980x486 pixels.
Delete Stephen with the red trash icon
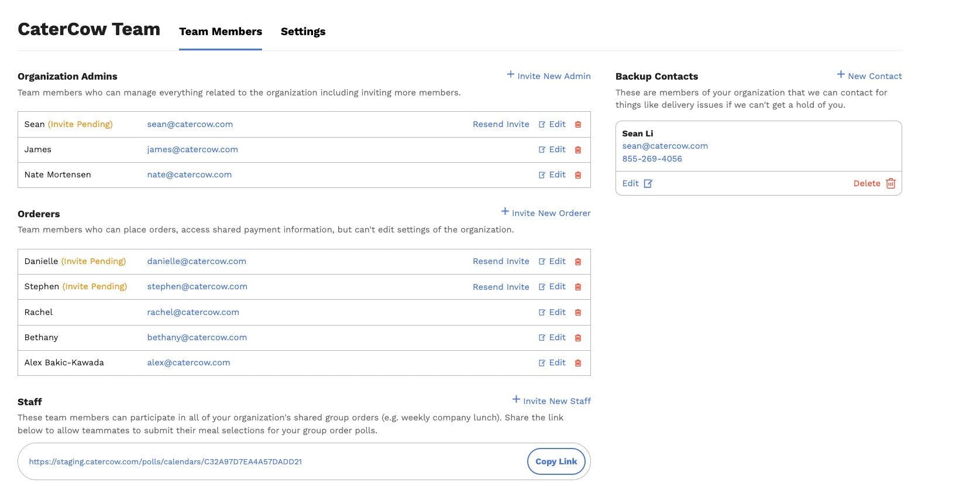578,287
